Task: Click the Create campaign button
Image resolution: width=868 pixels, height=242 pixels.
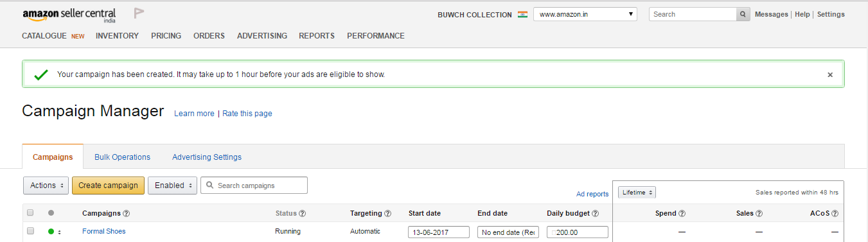Action: [x=108, y=186]
